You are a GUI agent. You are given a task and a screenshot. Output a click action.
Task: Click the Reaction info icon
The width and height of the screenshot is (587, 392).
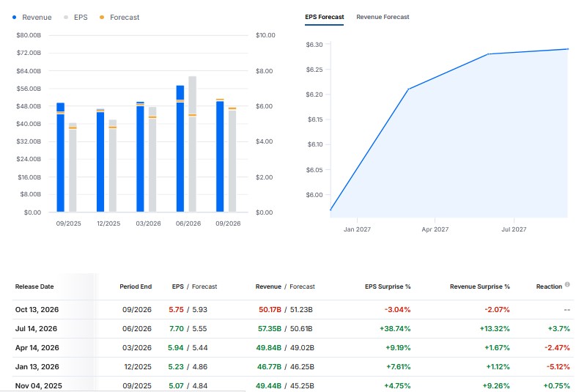click(567, 284)
